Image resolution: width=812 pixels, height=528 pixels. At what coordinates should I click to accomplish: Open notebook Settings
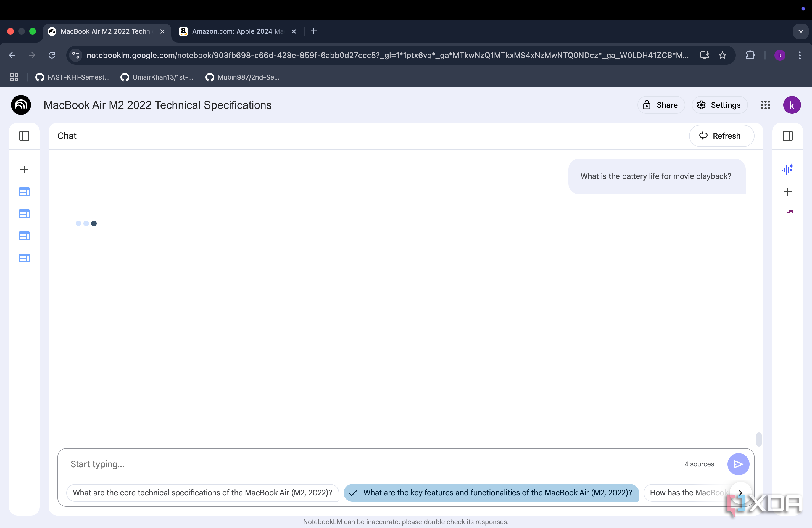pos(719,105)
